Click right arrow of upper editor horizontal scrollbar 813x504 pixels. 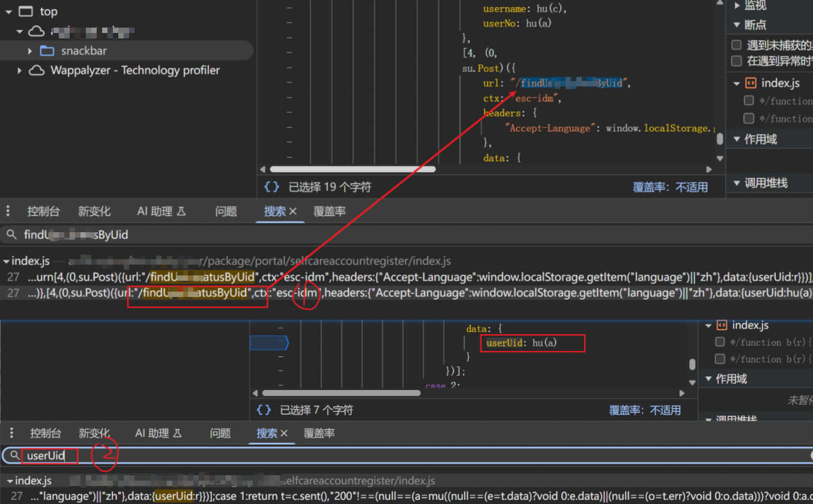pos(709,170)
